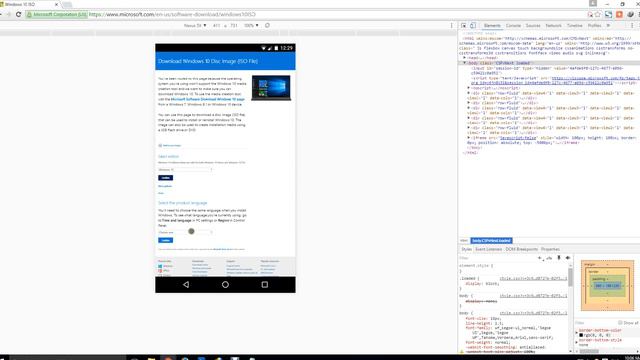Click the Computed pane Filter input
The width and height of the screenshot is (640, 360).
pos(594,322)
